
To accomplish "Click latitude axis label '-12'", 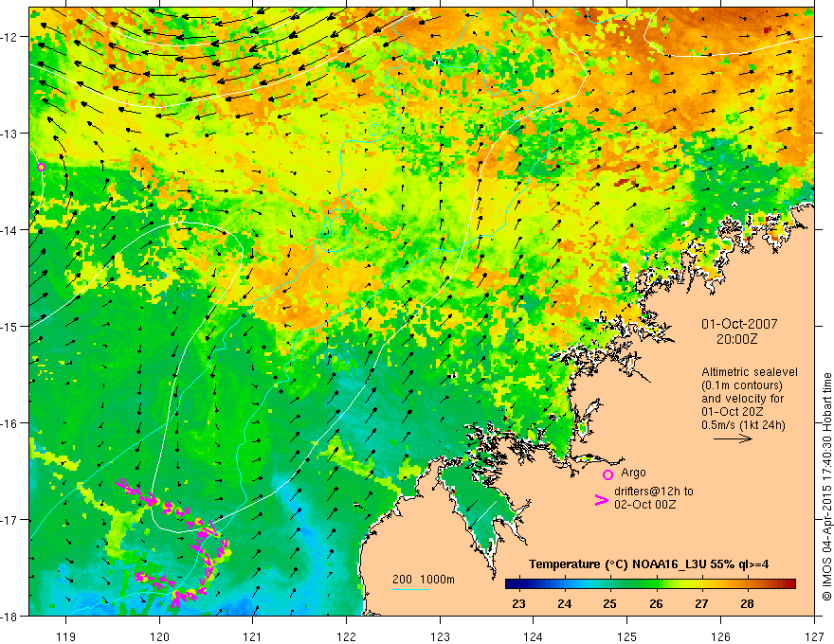I will pos(9,37).
